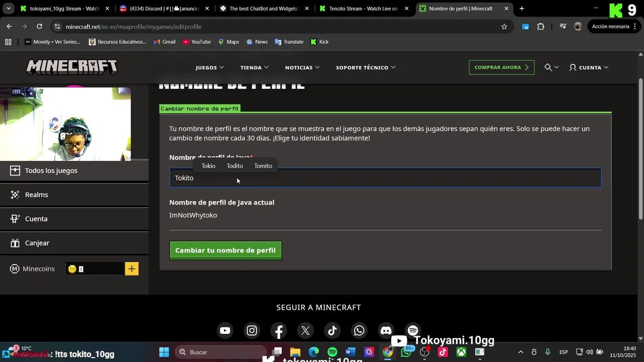Screen dimensions: 644x362
Task: Open the Instagram social icon
Action: pos(252,330)
